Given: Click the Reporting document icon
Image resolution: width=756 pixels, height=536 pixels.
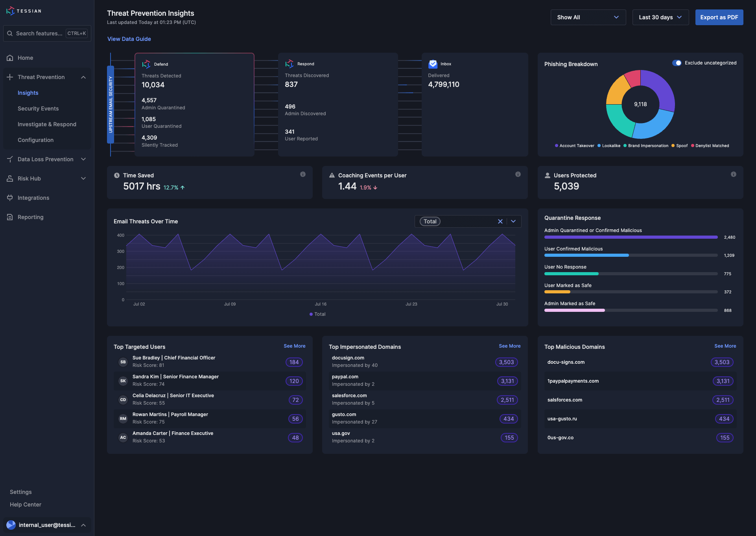Looking at the screenshot, I should [10, 217].
